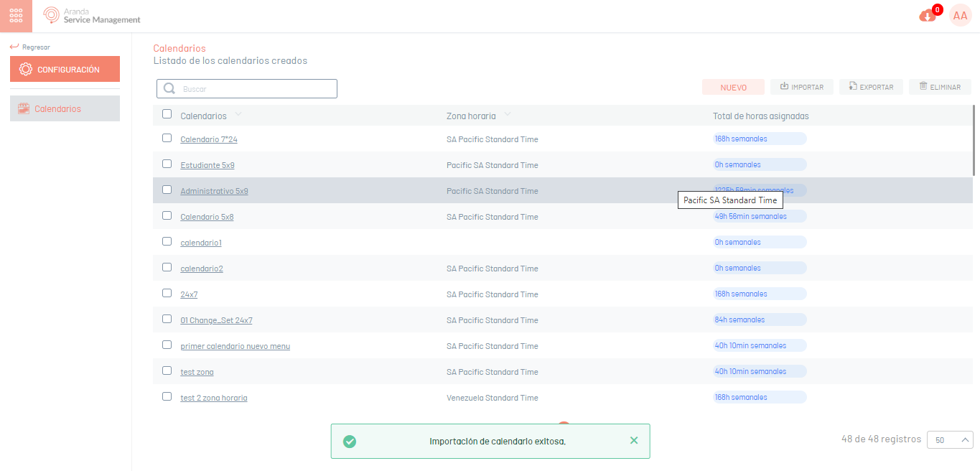Image resolution: width=980 pixels, height=471 pixels.
Task: Check the Administrativo 5x9 row checkbox
Action: coord(167,190)
